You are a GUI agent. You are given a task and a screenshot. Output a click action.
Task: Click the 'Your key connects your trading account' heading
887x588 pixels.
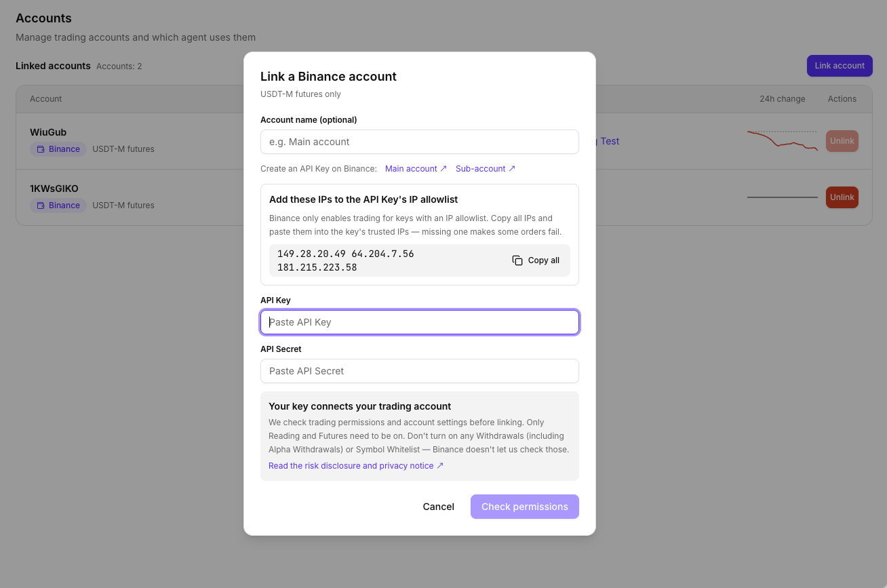tap(360, 406)
